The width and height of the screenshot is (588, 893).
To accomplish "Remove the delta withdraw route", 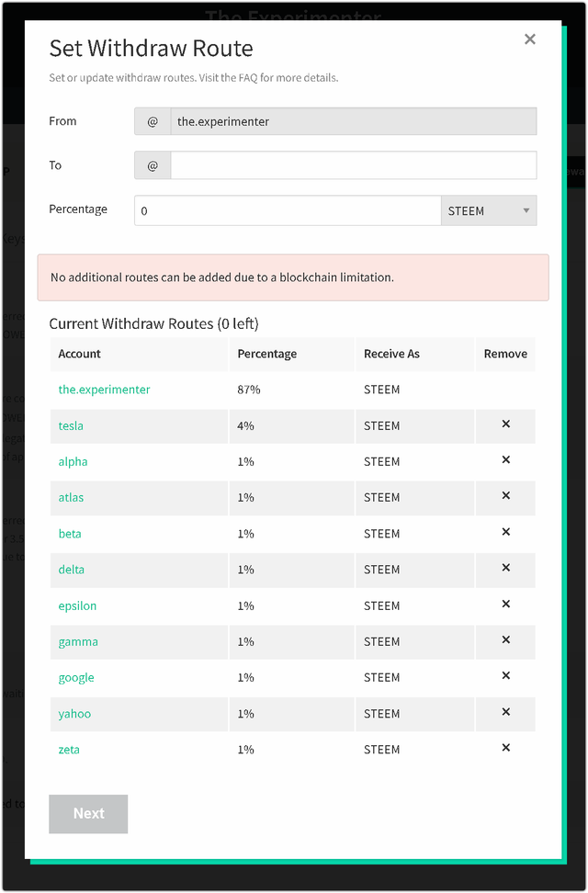I will [505, 568].
